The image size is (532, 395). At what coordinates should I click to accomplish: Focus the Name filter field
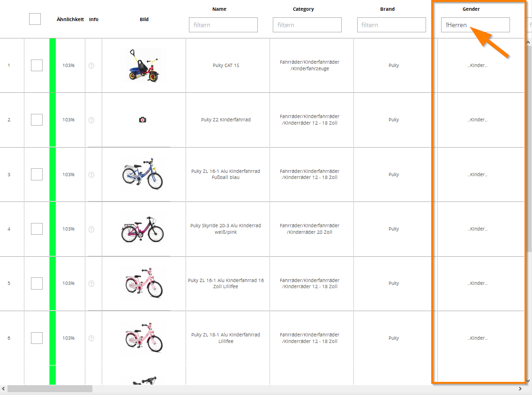tap(223, 25)
